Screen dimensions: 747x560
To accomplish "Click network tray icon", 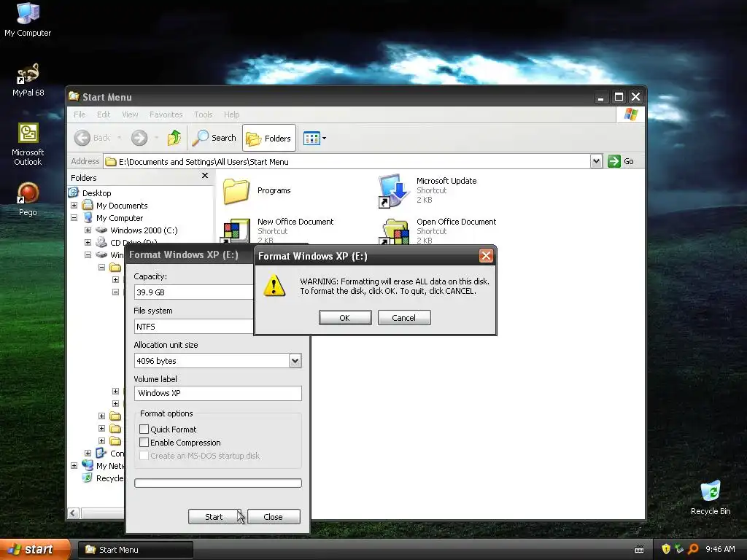I will coord(679,549).
